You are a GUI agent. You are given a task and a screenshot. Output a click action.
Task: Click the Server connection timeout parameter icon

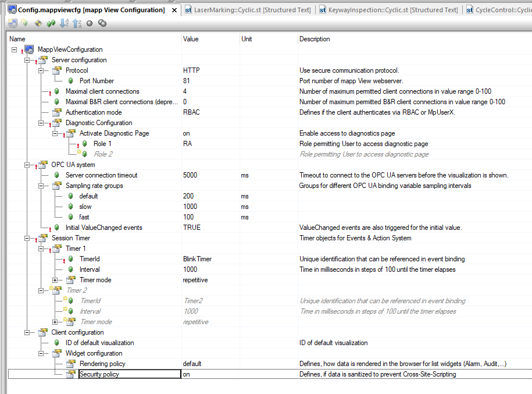point(56,175)
